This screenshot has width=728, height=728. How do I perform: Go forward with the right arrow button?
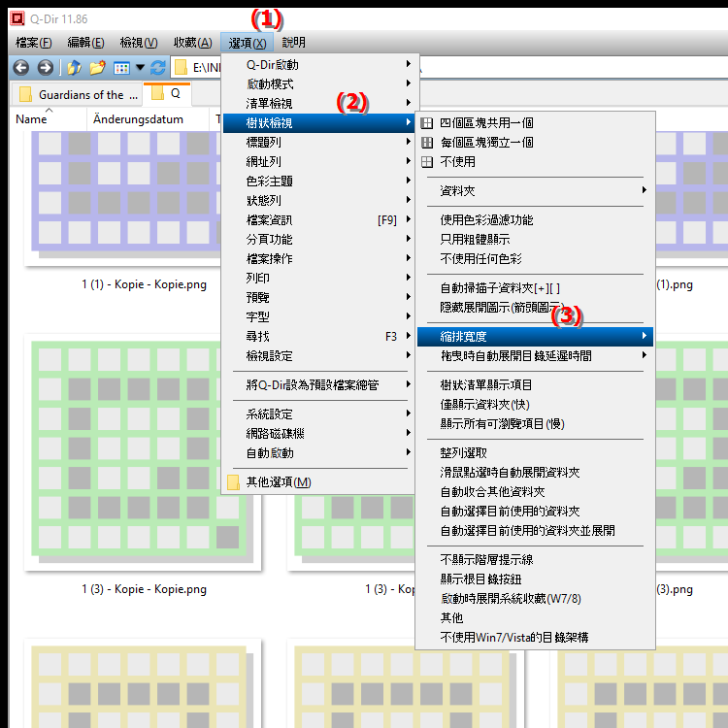[45, 68]
